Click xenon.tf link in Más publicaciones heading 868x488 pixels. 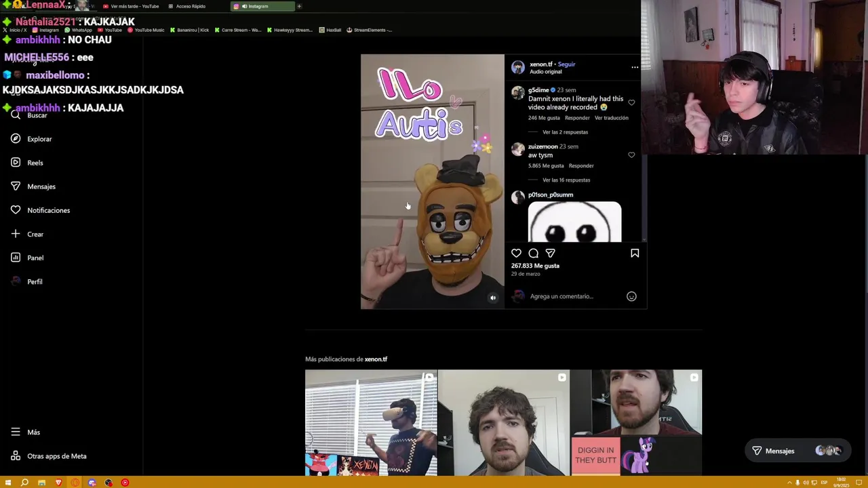click(x=376, y=359)
